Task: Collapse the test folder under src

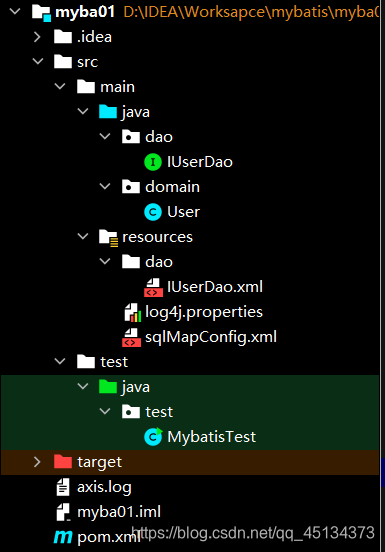Action: pos(60,362)
